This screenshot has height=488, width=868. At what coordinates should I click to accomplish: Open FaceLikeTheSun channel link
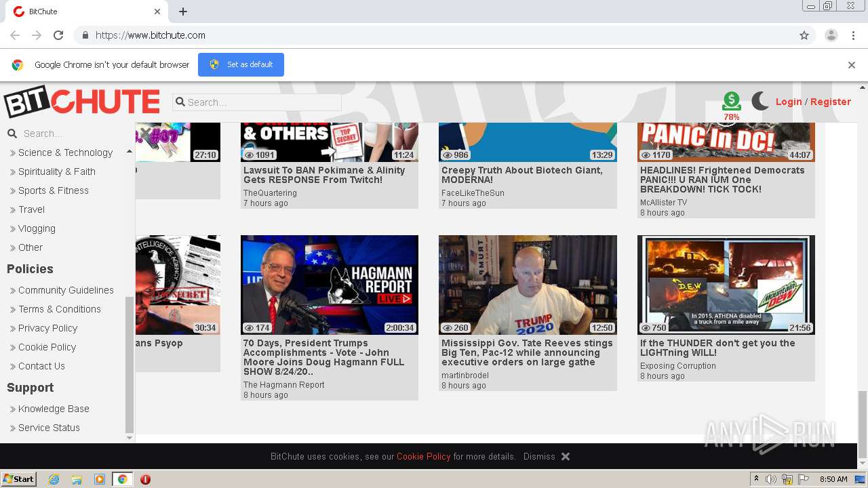tap(473, 193)
